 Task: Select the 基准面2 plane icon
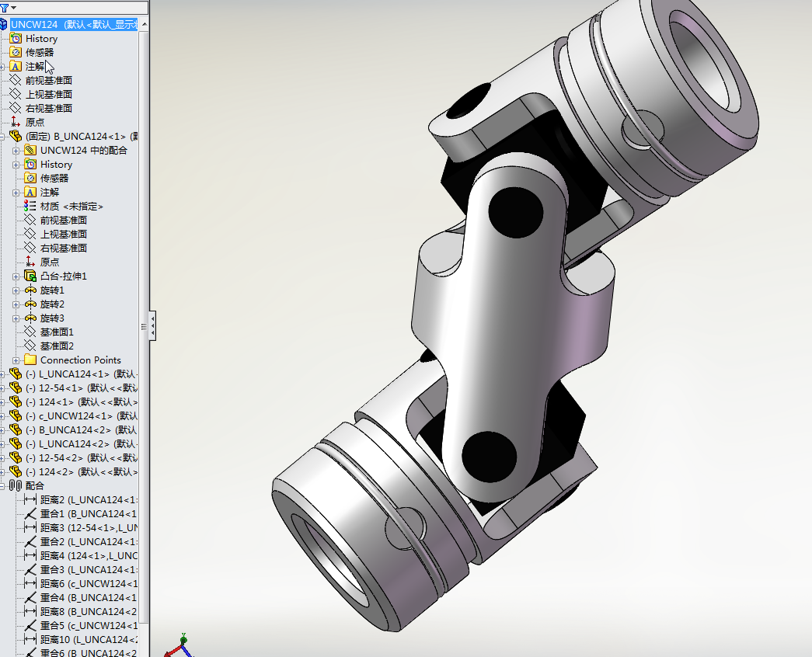30,346
